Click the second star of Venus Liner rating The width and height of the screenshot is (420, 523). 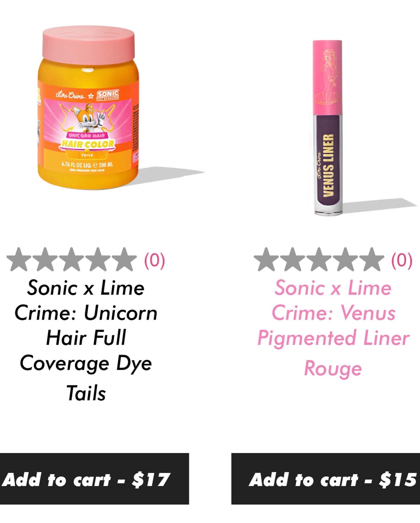tap(293, 259)
